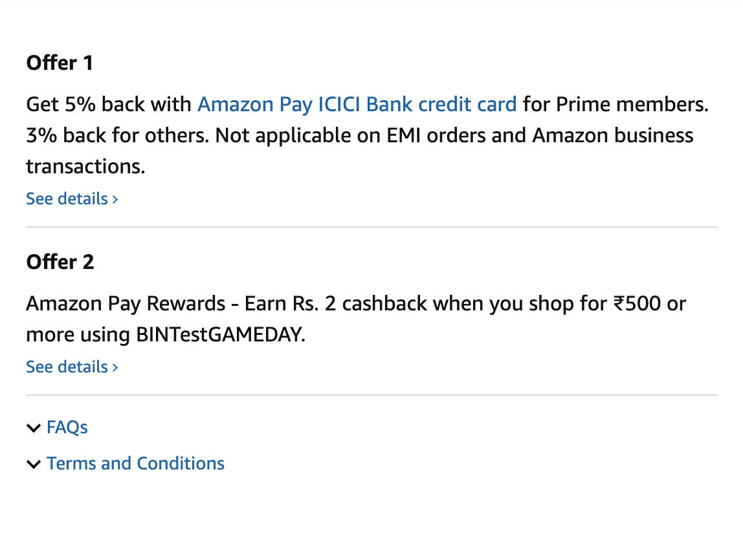This screenshot has width=743, height=560.
Task: Select the Offer 2 heading
Action: [x=60, y=262]
